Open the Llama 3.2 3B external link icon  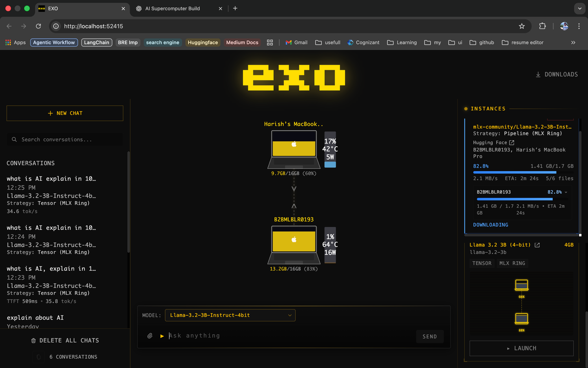(x=538, y=244)
